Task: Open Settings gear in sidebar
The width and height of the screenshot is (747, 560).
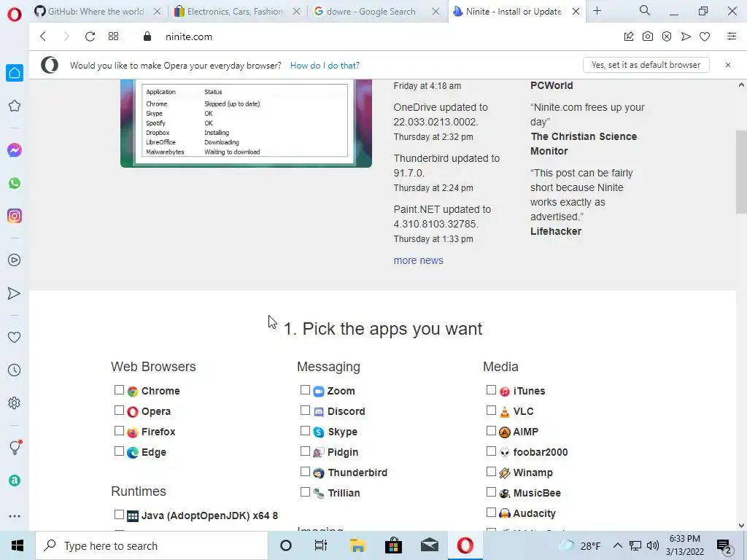Action: point(15,402)
